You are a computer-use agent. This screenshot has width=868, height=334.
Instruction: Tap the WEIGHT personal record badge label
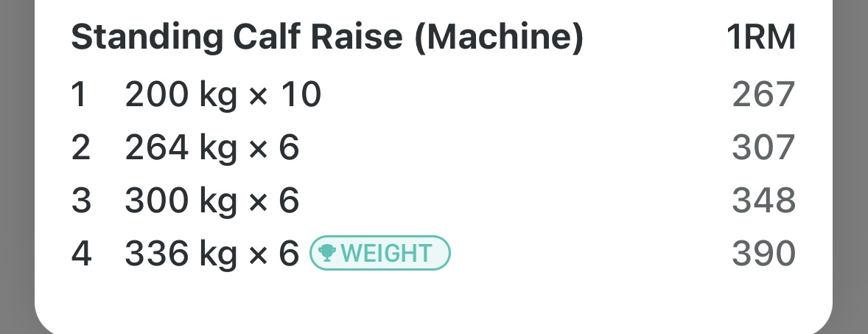coord(386,254)
